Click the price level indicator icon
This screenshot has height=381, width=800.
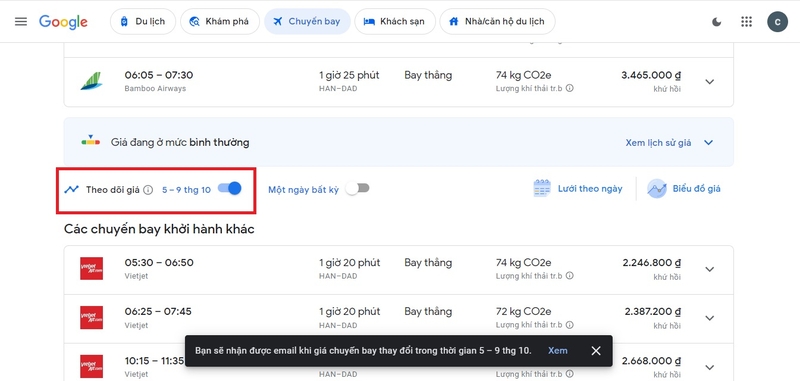click(91, 141)
